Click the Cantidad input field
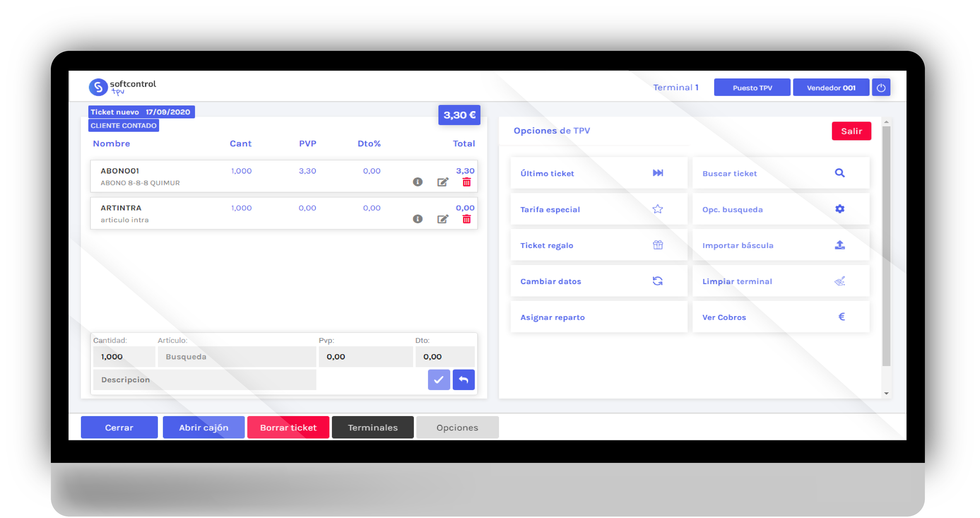Image resolution: width=980 pixels, height=518 pixels. click(124, 357)
